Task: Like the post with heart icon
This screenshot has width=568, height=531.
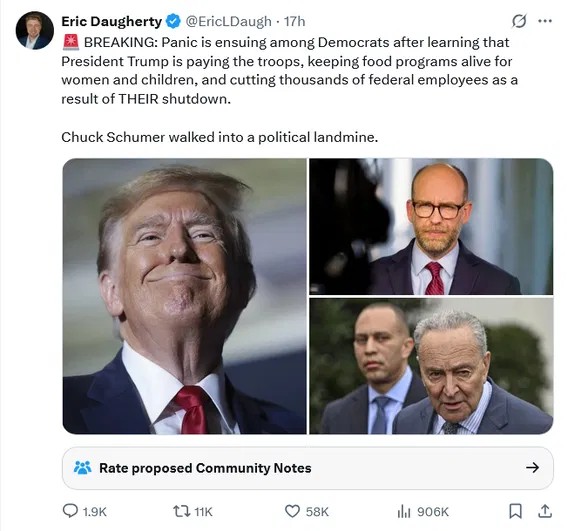Action: pyautogui.click(x=292, y=511)
